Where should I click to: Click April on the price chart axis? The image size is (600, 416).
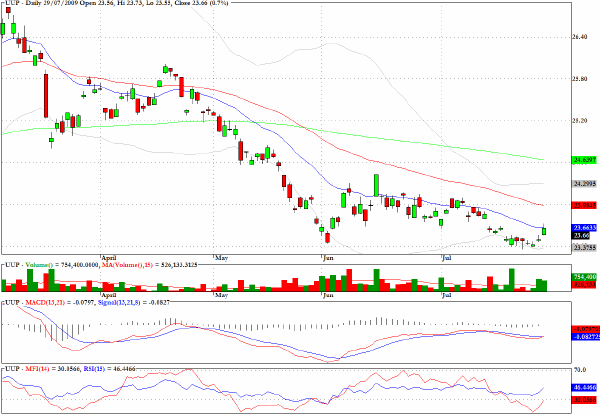(109, 258)
